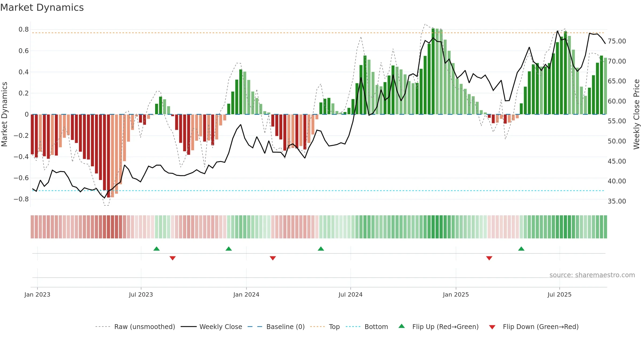Click the Market Dynamics chart title
Image resolution: width=644 pixels, height=362 pixels.
coord(42,8)
